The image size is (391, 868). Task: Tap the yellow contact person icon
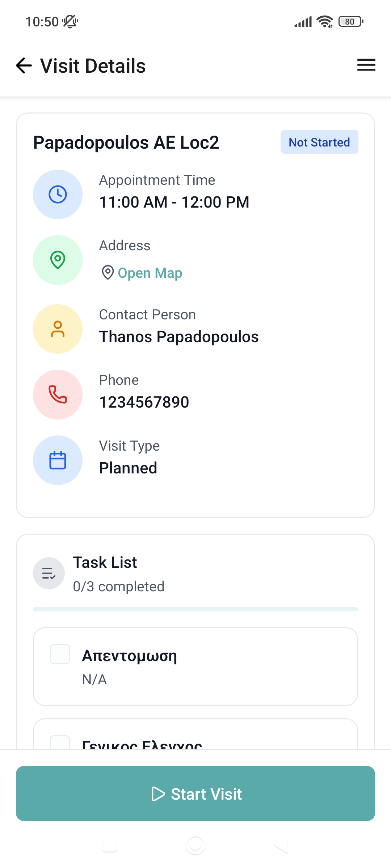pyautogui.click(x=58, y=329)
